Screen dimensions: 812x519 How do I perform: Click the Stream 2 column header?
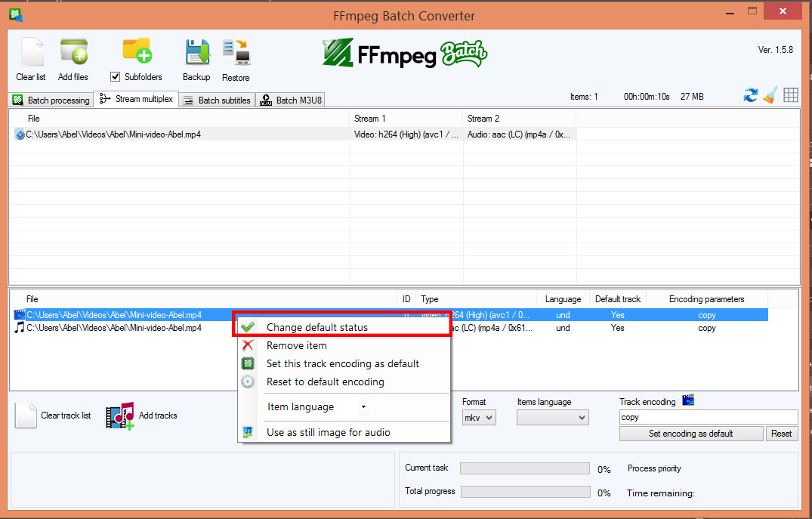(520, 119)
